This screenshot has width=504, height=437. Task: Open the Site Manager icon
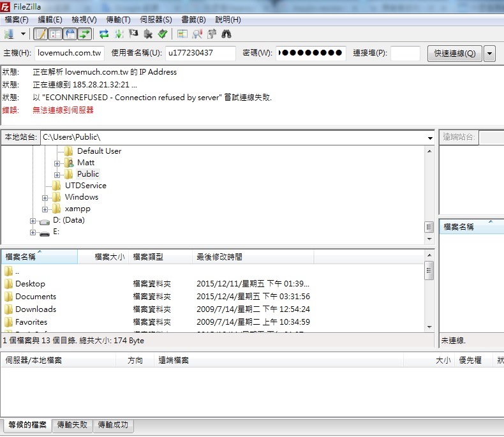click(10, 34)
